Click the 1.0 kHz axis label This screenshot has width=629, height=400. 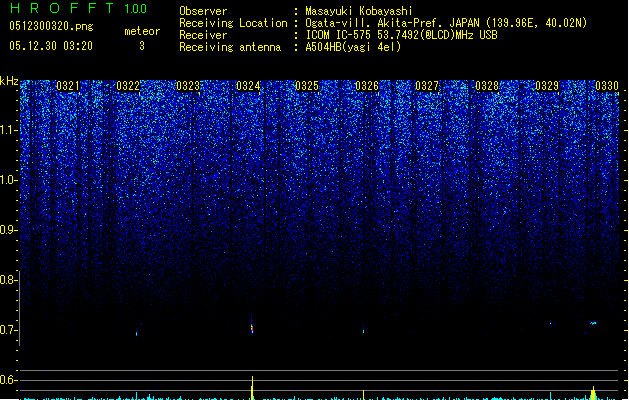[x=8, y=180]
